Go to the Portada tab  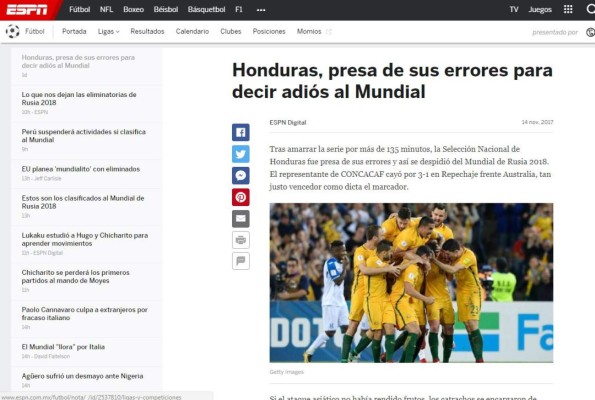(x=74, y=31)
